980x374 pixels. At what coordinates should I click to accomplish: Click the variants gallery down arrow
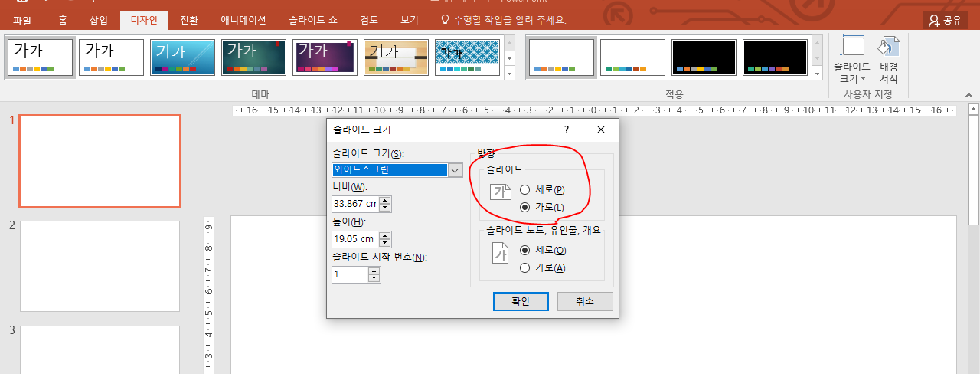pyautogui.click(x=818, y=58)
